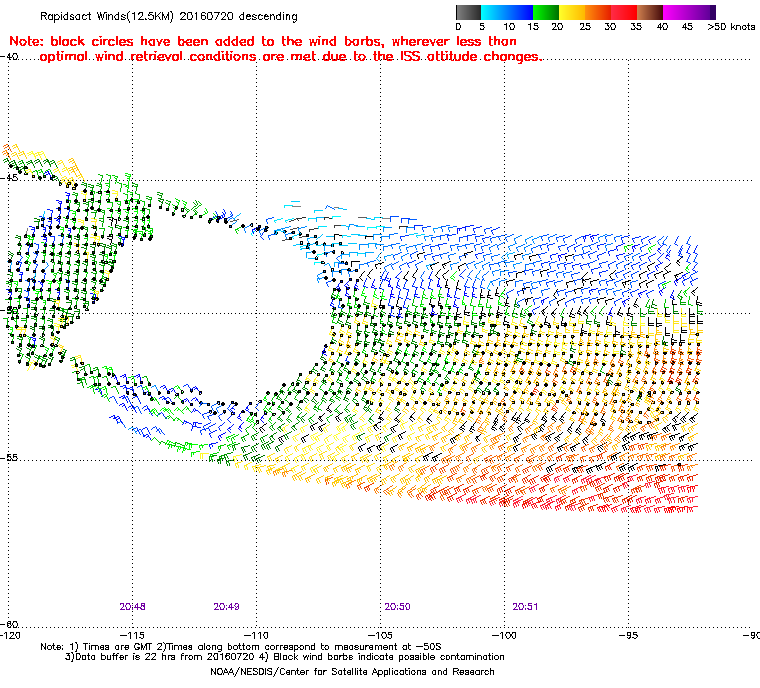Click the '3)Data buffer is 22 hrs' footer line
760x688 pixels.
point(285,657)
